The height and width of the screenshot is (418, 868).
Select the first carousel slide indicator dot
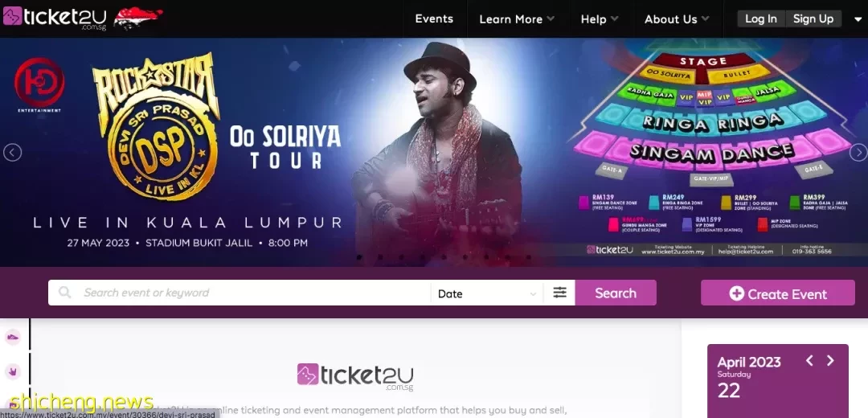coord(359,257)
